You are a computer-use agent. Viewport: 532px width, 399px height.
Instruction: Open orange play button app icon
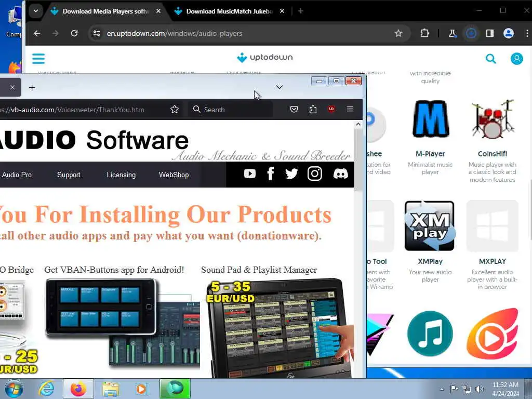(493, 334)
